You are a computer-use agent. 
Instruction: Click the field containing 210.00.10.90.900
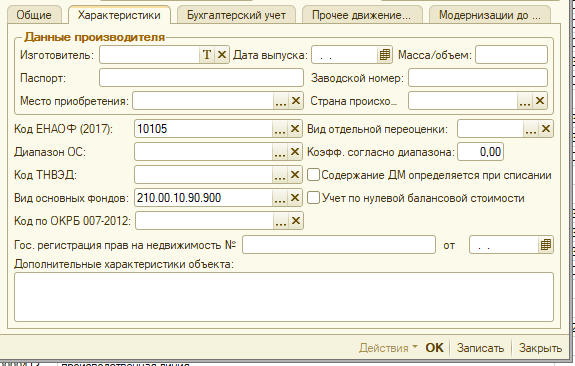pyautogui.click(x=204, y=198)
